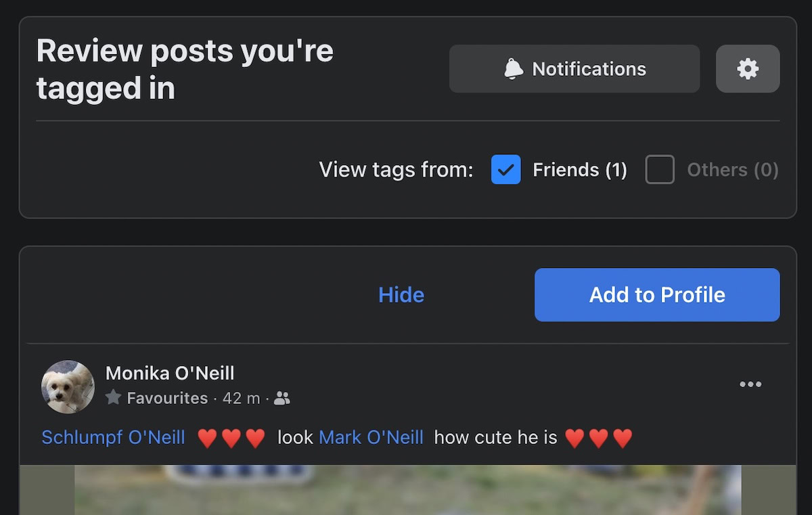Image resolution: width=812 pixels, height=515 pixels.
Task: Click the Favourites star icon
Action: click(114, 398)
